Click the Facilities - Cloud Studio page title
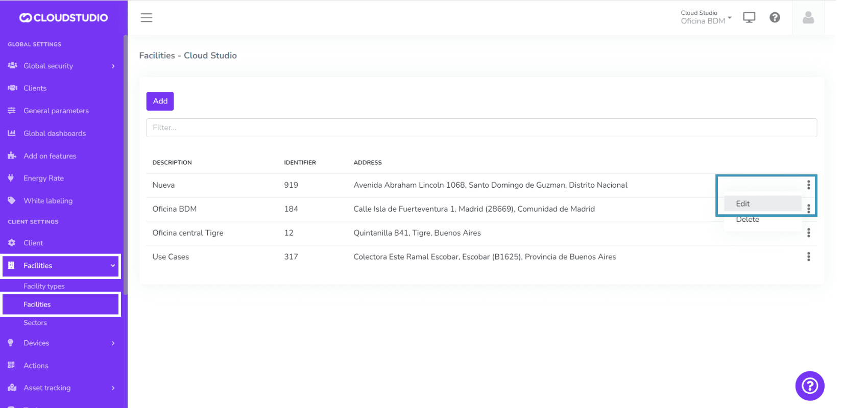 pos(188,56)
